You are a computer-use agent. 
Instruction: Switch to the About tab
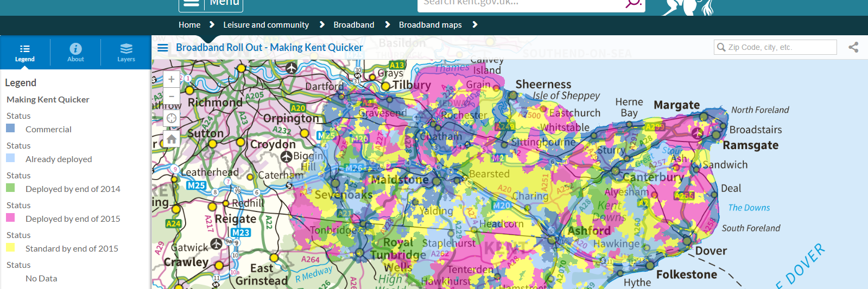coord(75,53)
